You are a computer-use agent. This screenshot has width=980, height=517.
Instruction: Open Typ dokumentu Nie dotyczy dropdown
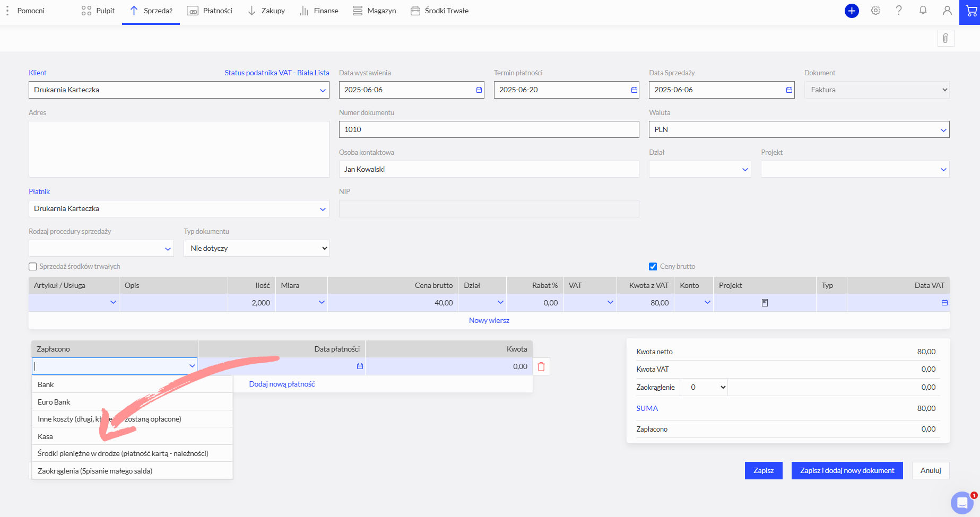tap(256, 248)
